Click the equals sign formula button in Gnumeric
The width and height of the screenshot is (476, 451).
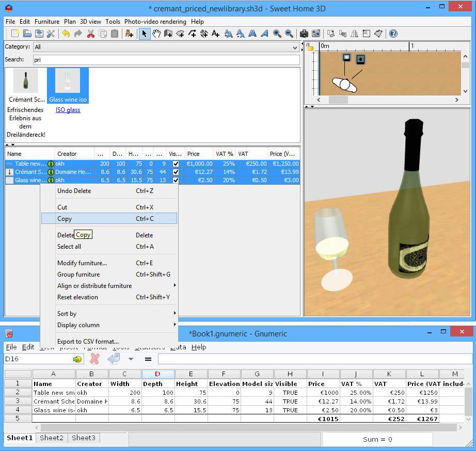click(148, 359)
